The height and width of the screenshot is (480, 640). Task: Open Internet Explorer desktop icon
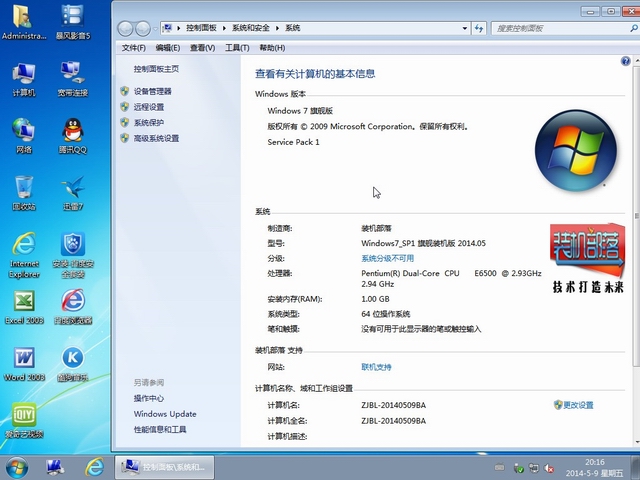pyautogui.click(x=24, y=255)
